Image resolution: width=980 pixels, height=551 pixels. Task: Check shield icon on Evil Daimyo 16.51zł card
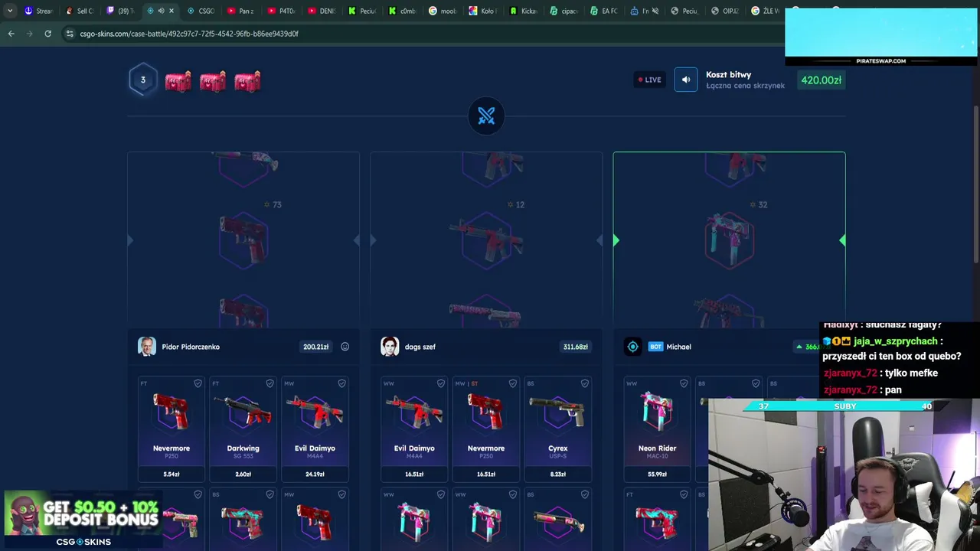tap(440, 383)
